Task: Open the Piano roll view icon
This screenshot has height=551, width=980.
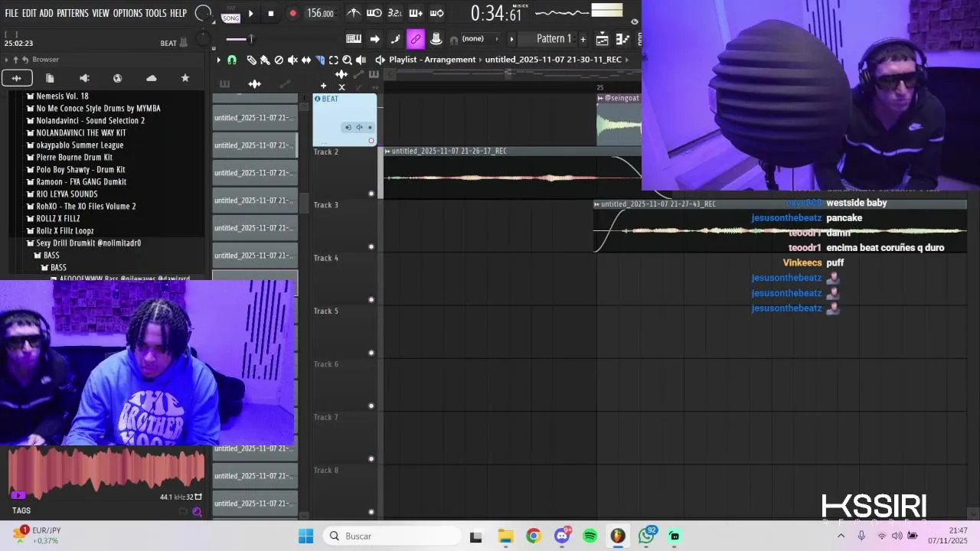Action: (622, 39)
